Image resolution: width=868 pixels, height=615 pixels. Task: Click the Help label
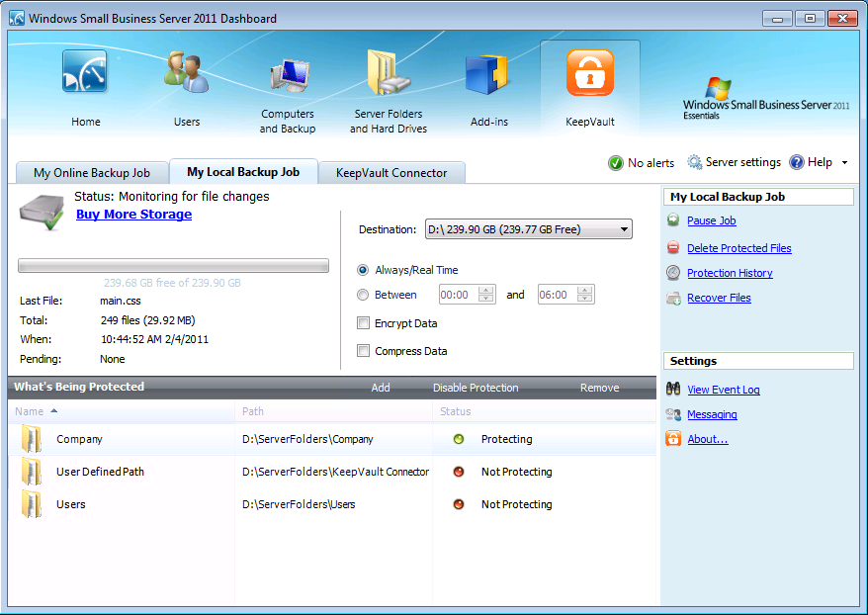pos(820,162)
